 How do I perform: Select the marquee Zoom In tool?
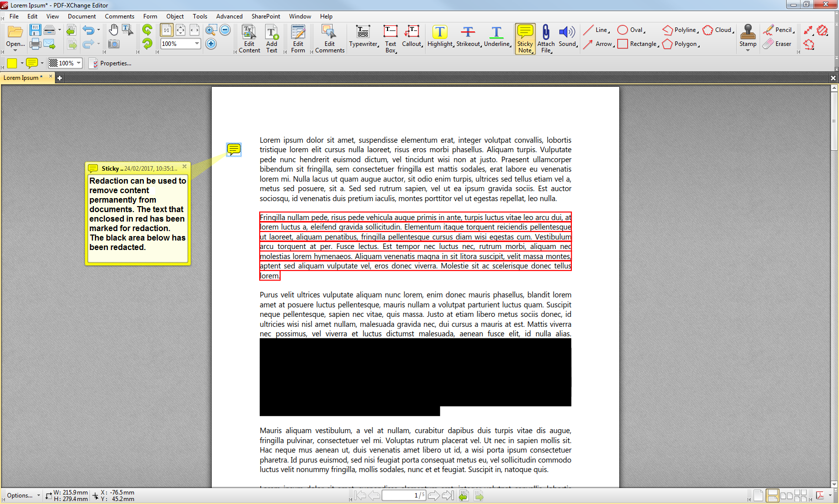click(211, 30)
